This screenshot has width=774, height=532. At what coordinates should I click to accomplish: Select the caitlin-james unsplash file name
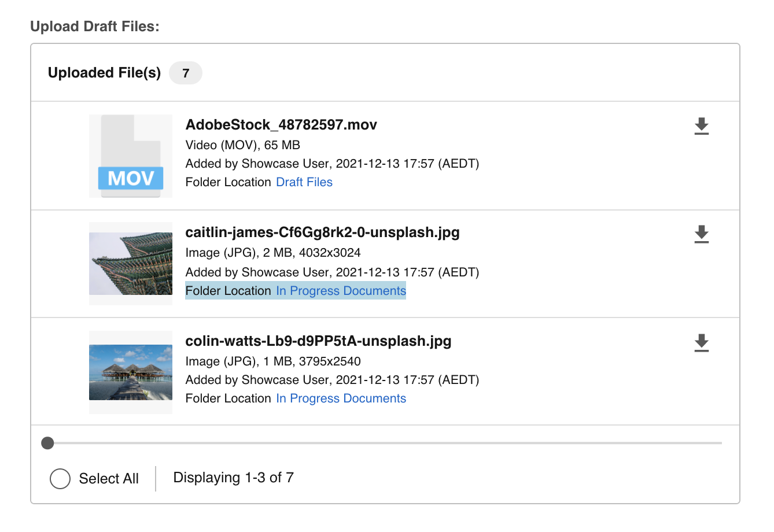pyautogui.click(x=322, y=232)
